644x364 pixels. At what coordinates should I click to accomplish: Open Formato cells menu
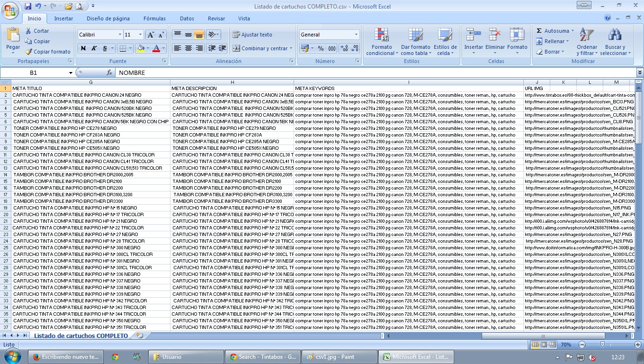pyautogui.click(x=517, y=42)
